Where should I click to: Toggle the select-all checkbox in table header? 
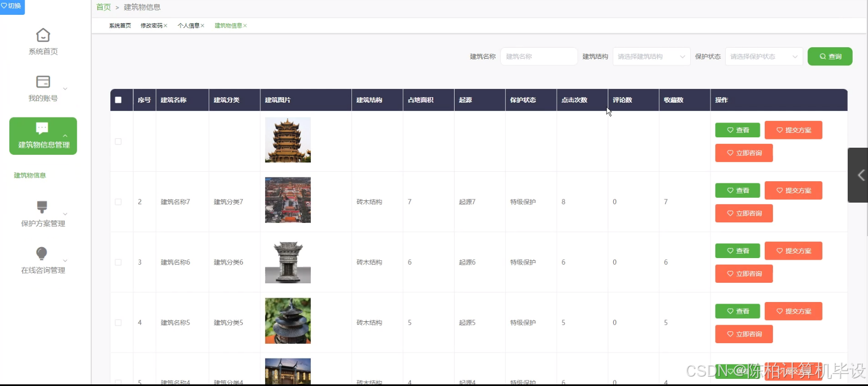(118, 100)
